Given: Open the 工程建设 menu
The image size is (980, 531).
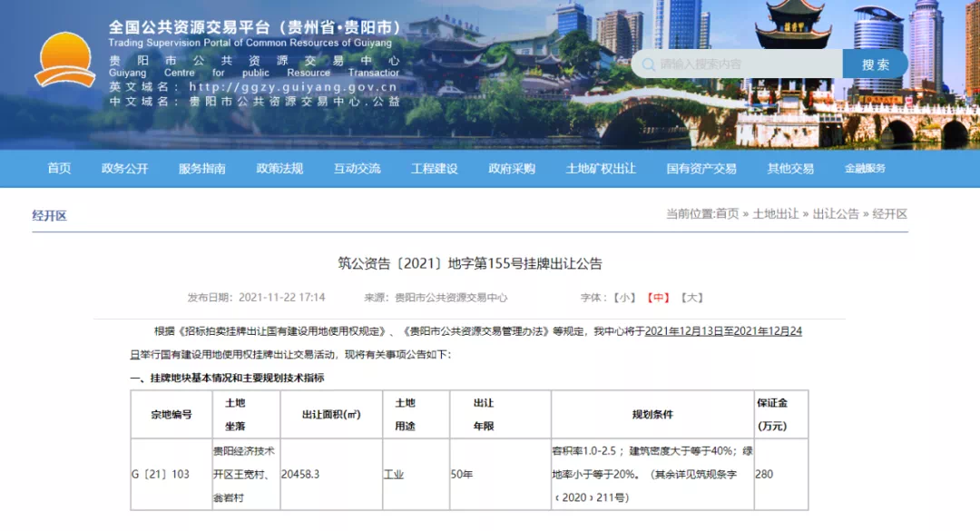Looking at the screenshot, I should point(435,169).
